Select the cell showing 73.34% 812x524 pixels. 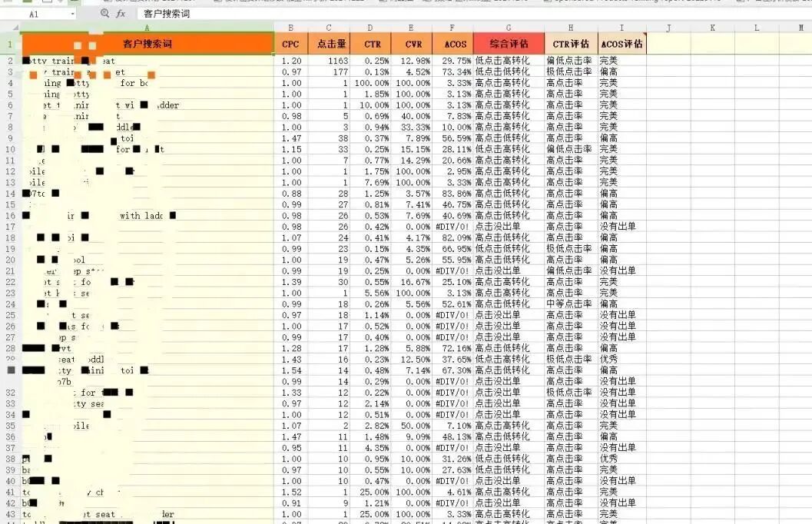452,72
